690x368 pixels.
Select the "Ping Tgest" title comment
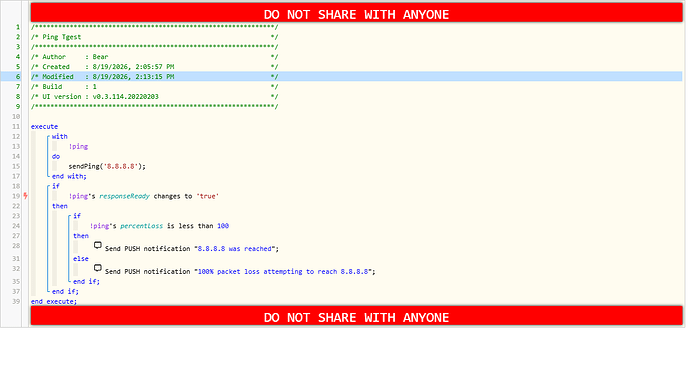click(x=154, y=37)
